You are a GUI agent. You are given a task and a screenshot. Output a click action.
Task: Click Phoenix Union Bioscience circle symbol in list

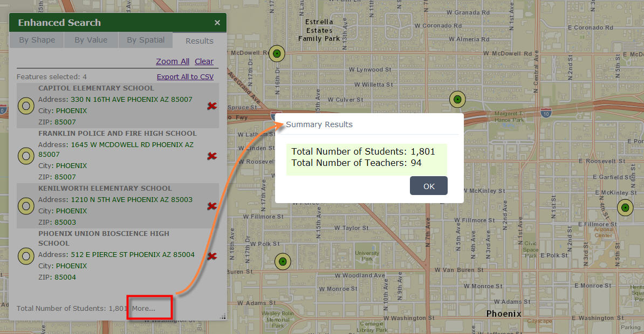(x=26, y=256)
